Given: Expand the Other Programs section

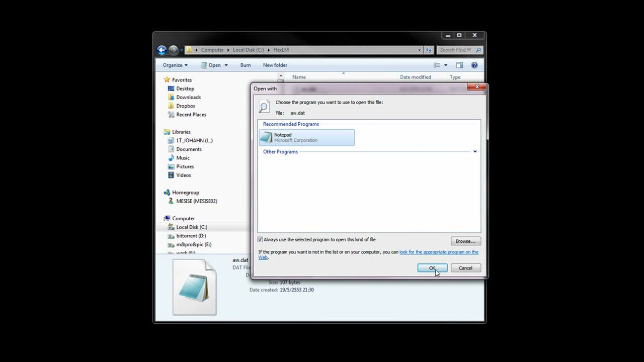Looking at the screenshot, I should coord(474,151).
